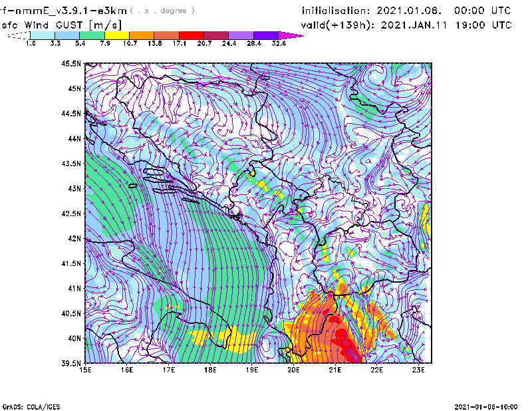Viewport: 532px width, 411px height.
Task: Click the '2021-01-06-10:00' timestamp footer
Action: pos(486,407)
